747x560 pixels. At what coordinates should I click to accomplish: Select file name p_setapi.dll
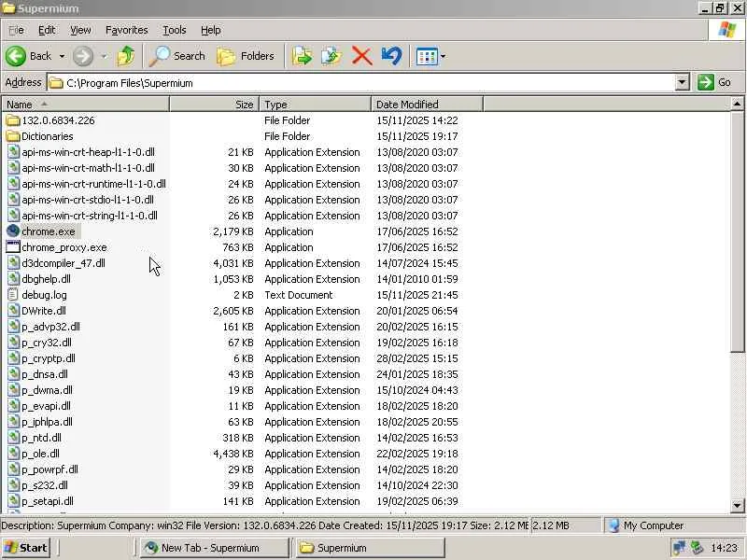[x=48, y=501]
